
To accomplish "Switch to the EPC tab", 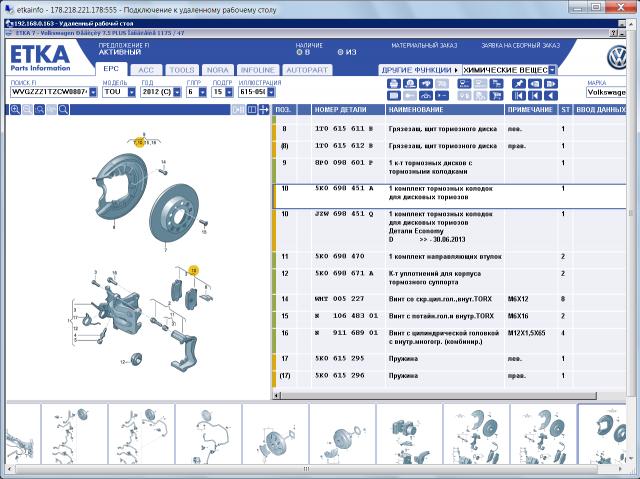I will 111,69.
